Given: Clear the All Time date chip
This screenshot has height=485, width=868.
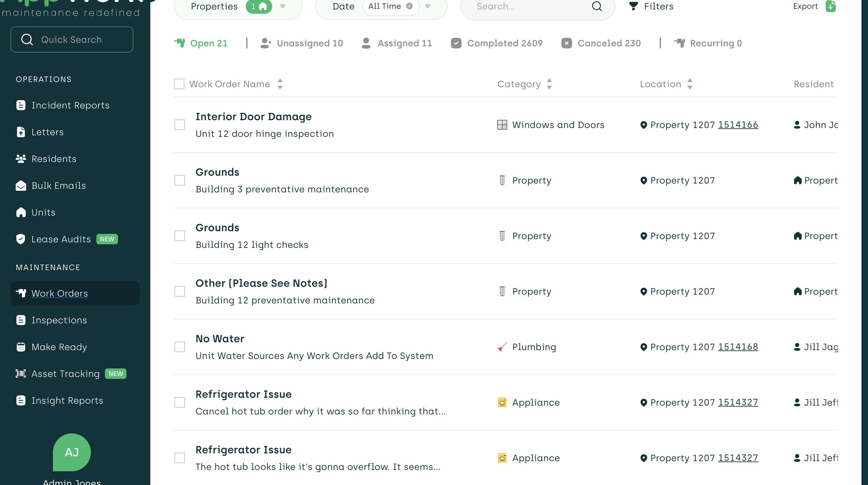Looking at the screenshot, I should (x=409, y=6).
